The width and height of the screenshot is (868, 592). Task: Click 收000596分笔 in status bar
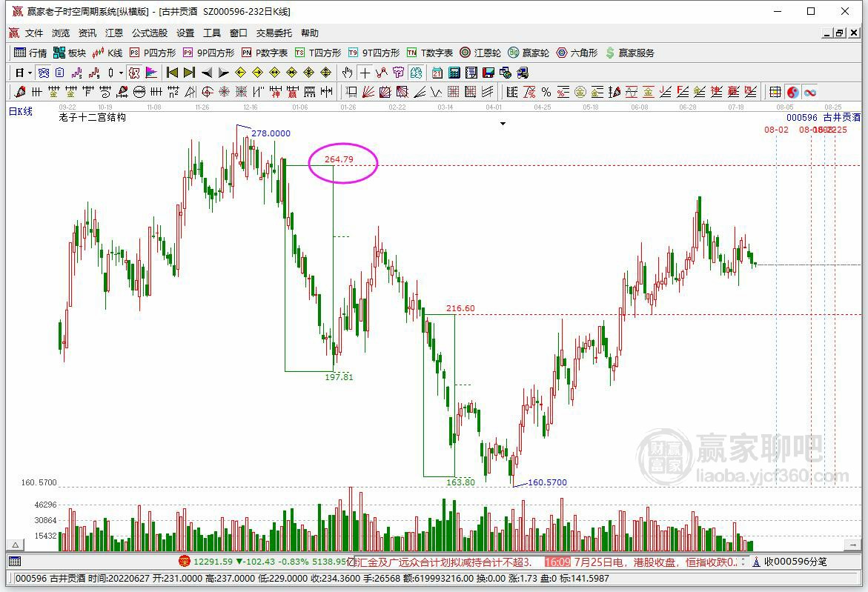(x=795, y=562)
